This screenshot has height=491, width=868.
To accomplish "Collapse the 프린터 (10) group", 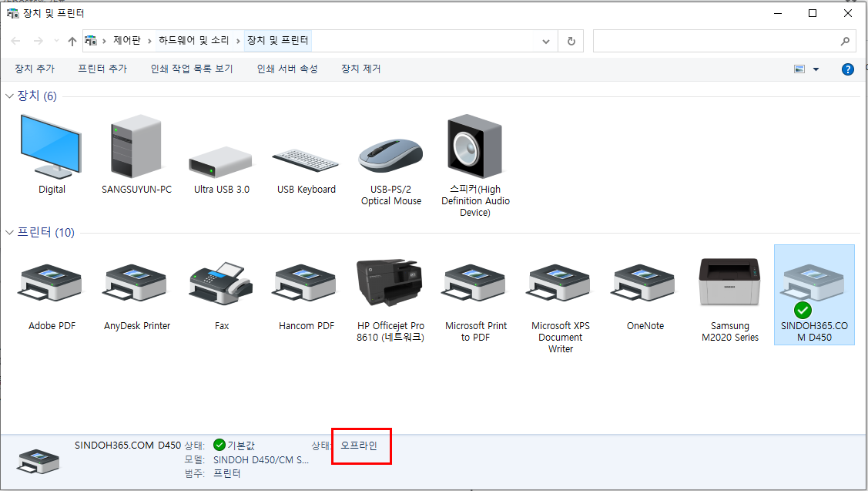I will 9,232.
